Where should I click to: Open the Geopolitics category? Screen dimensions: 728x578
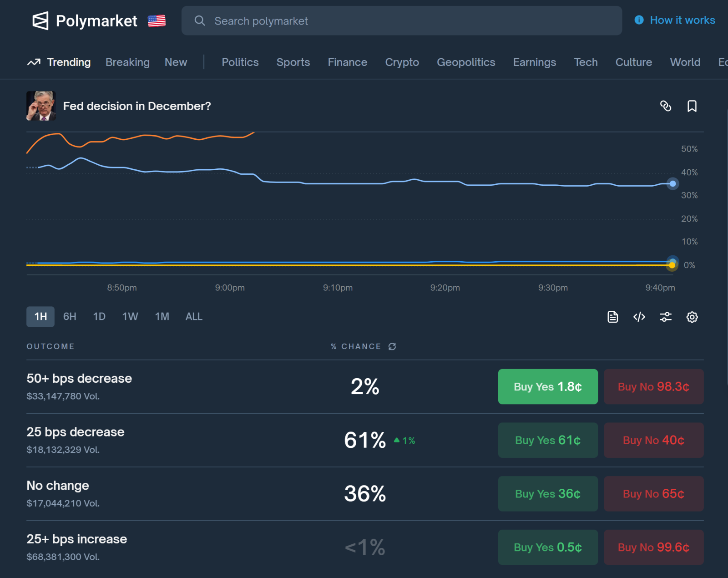[466, 62]
